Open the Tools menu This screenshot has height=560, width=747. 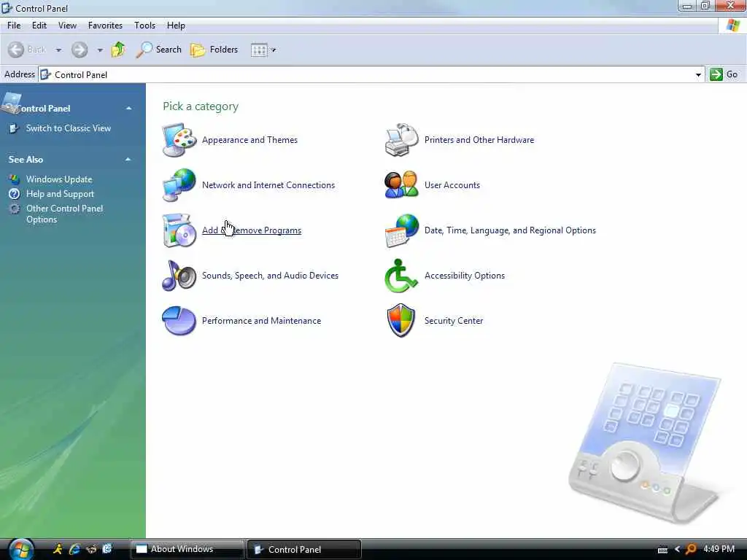[145, 26]
